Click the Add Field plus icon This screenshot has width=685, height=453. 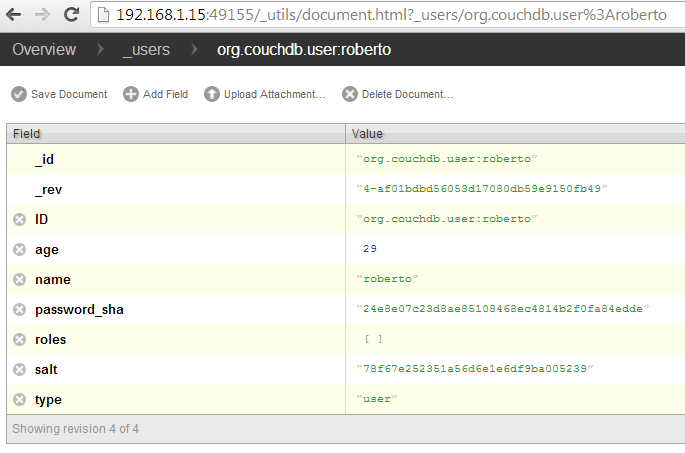tap(131, 94)
